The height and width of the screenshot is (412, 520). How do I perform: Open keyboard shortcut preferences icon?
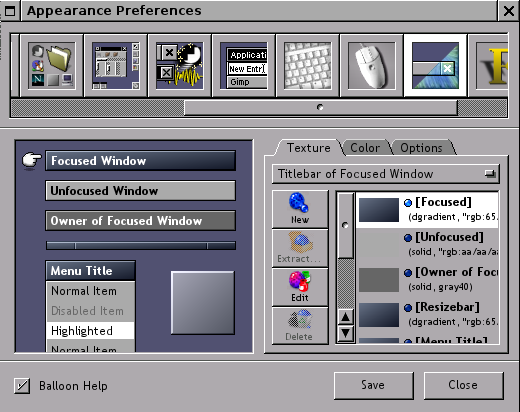(308, 65)
